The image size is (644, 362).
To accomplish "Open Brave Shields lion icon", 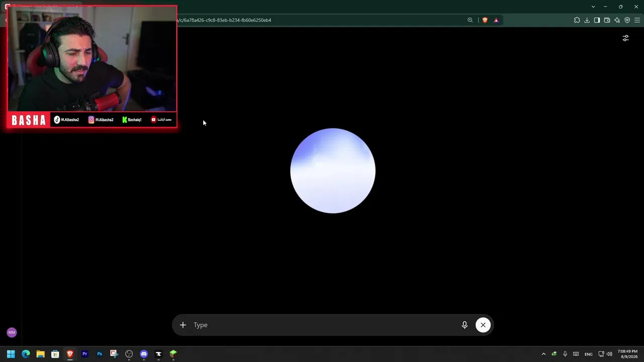I will point(485,20).
